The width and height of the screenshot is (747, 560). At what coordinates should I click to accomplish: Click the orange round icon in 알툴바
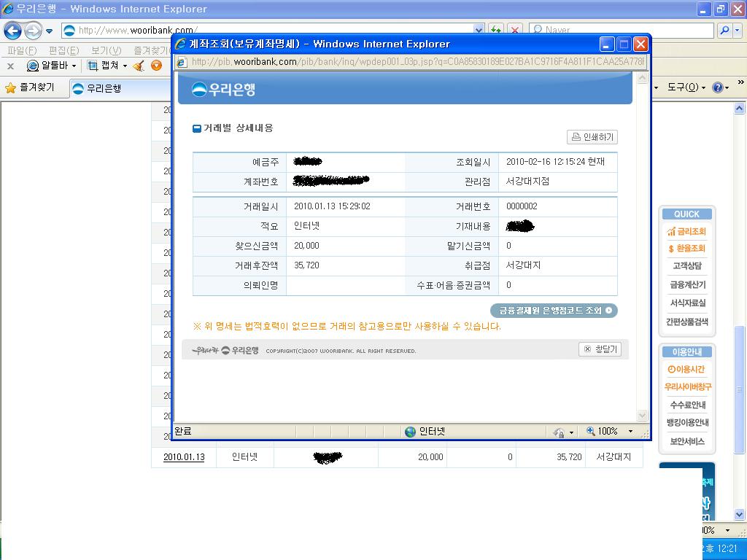coord(156,66)
